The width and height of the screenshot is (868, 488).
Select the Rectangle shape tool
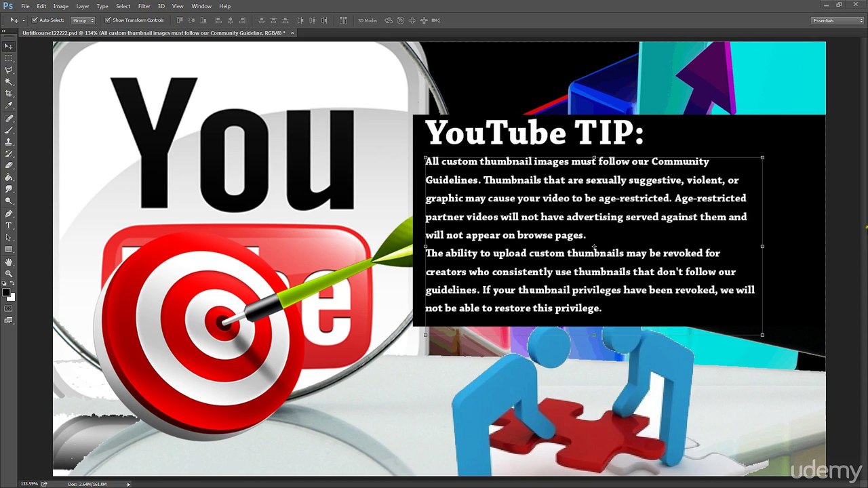(x=9, y=249)
